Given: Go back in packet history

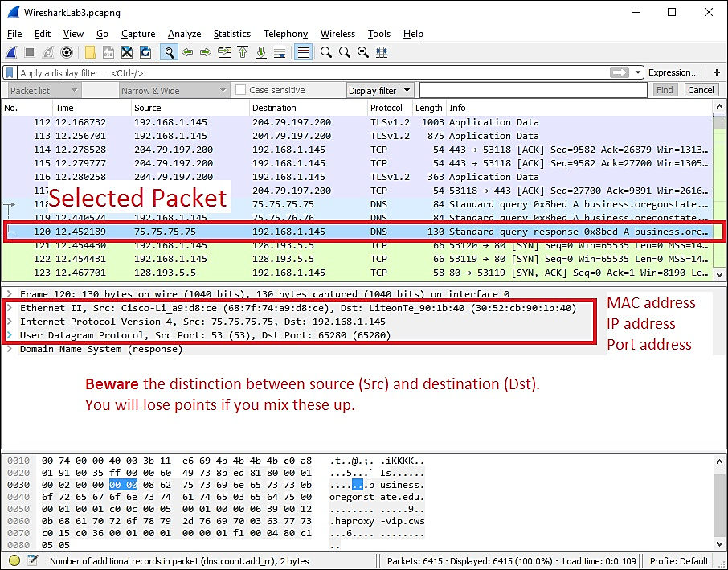Looking at the screenshot, I should point(187,52).
